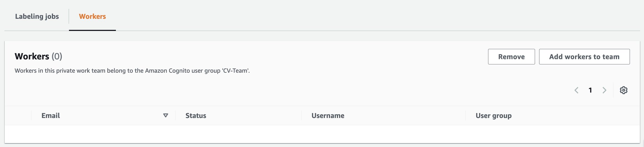Click the divider between Username and User group

click(x=466, y=116)
